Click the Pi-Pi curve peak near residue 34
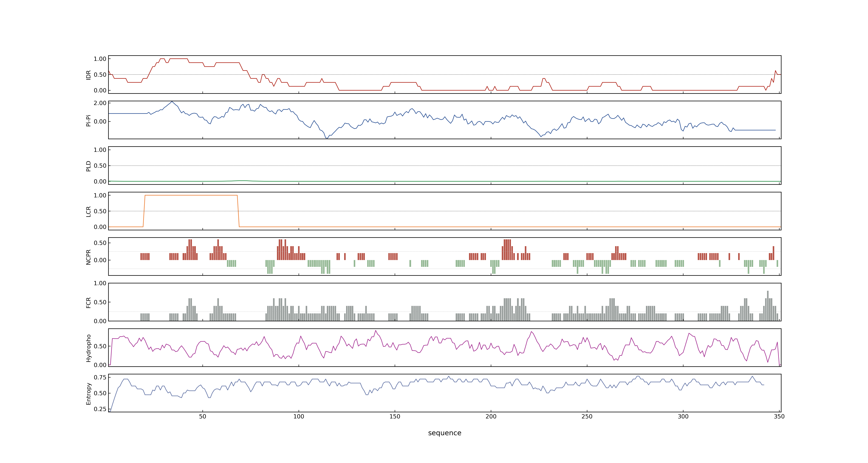868x463 pixels. [x=172, y=101]
